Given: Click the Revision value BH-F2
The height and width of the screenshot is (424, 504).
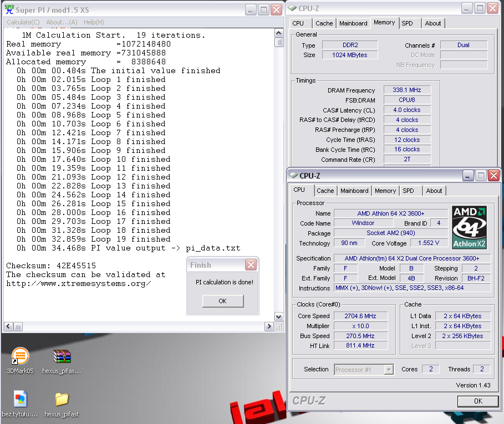Looking at the screenshot, I should point(476,278).
